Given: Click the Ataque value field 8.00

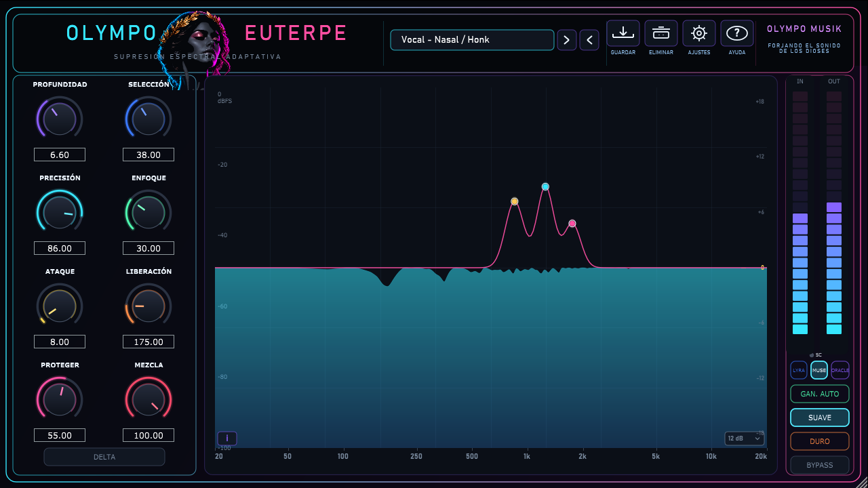Looking at the screenshot, I should coord(60,342).
